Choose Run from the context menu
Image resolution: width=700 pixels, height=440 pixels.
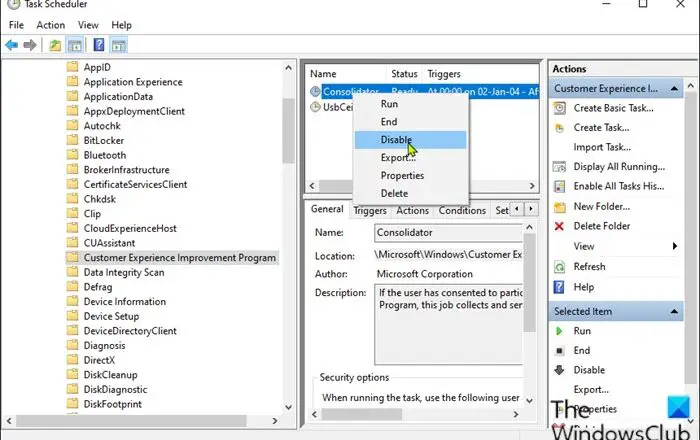tap(411, 104)
